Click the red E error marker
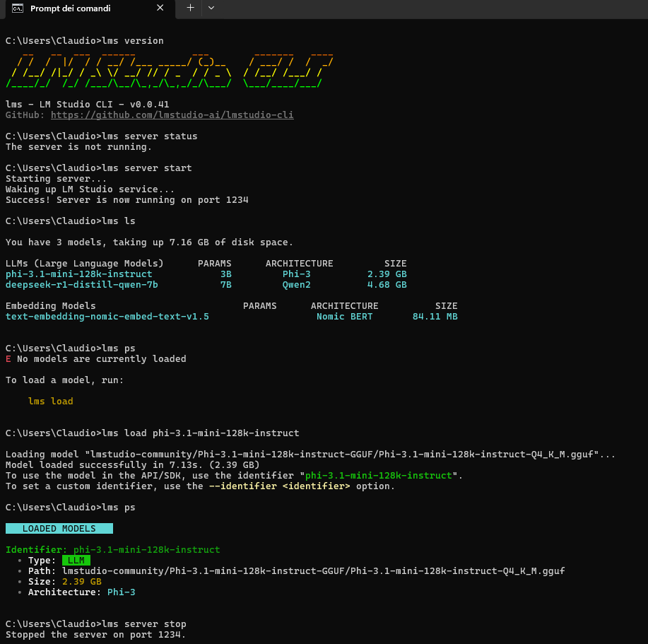648x644 pixels. pos(8,359)
